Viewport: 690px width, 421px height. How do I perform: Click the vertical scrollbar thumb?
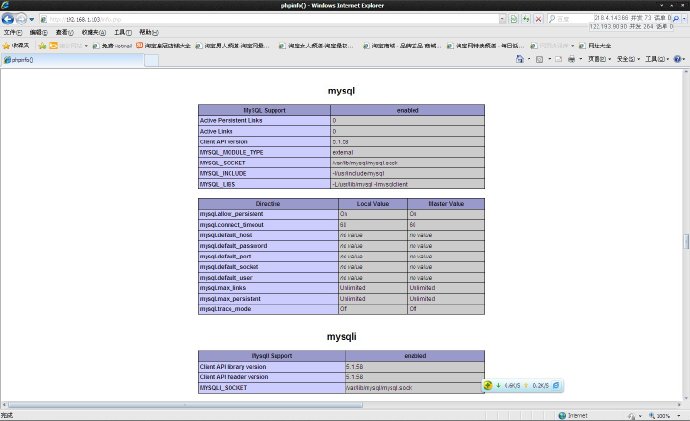(686, 242)
